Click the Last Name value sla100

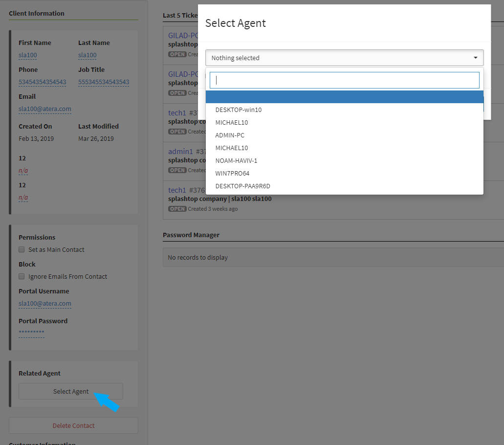(88, 55)
